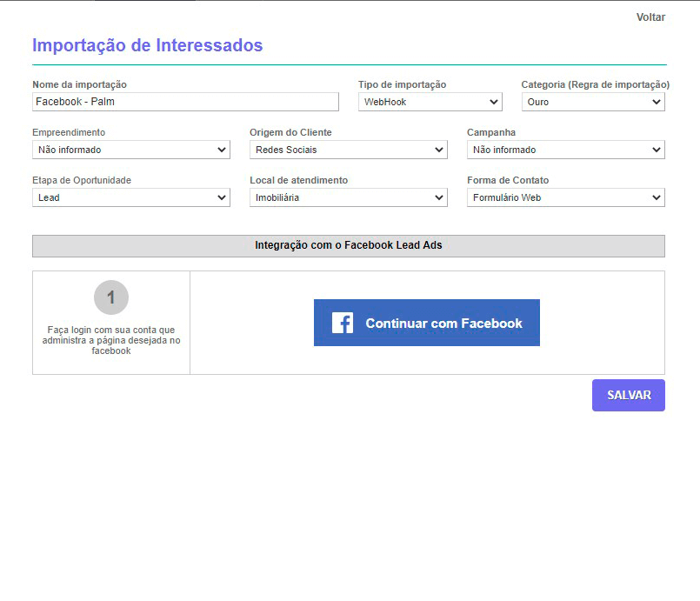This screenshot has width=700, height=601.
Task: Click the Voltar link
Action: point(651,17)
